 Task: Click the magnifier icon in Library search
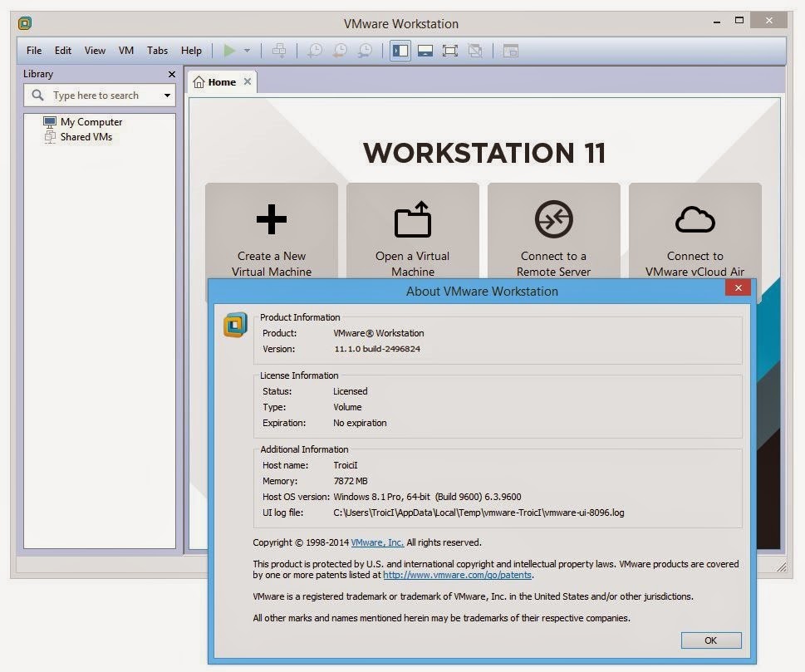(x=37, y=95)
